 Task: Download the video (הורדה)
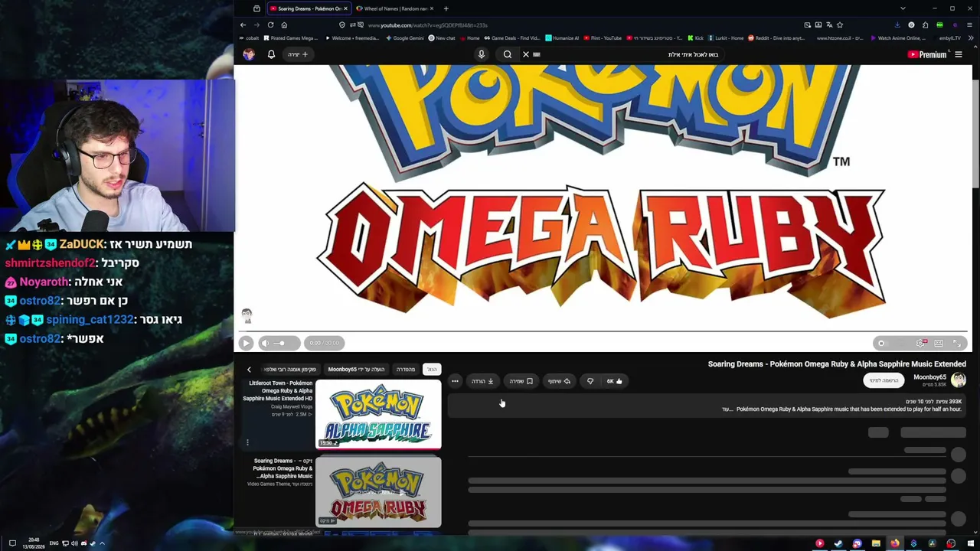[x=482, y=381]
